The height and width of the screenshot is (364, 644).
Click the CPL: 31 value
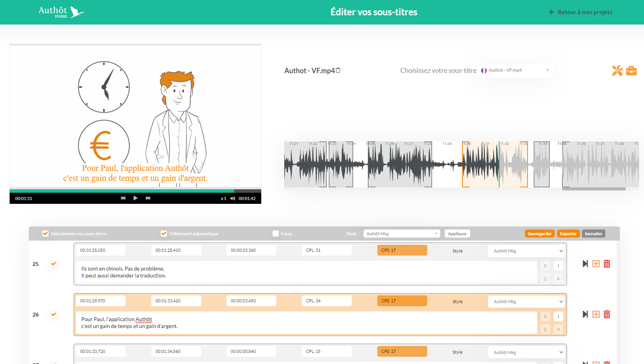(327, 250)
